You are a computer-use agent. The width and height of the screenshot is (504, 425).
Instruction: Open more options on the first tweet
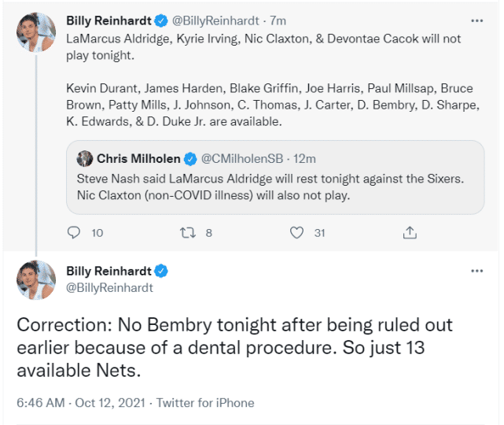tap(476, 20)
